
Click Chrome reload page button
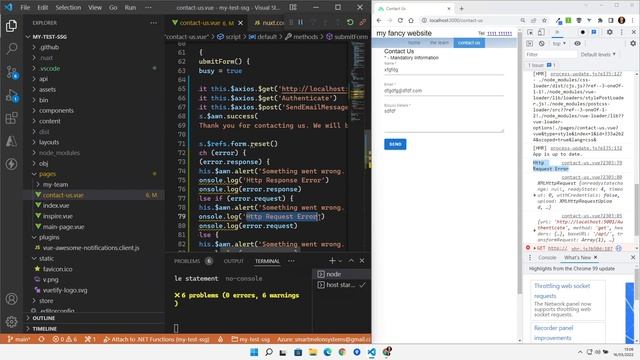click(400, 20)
